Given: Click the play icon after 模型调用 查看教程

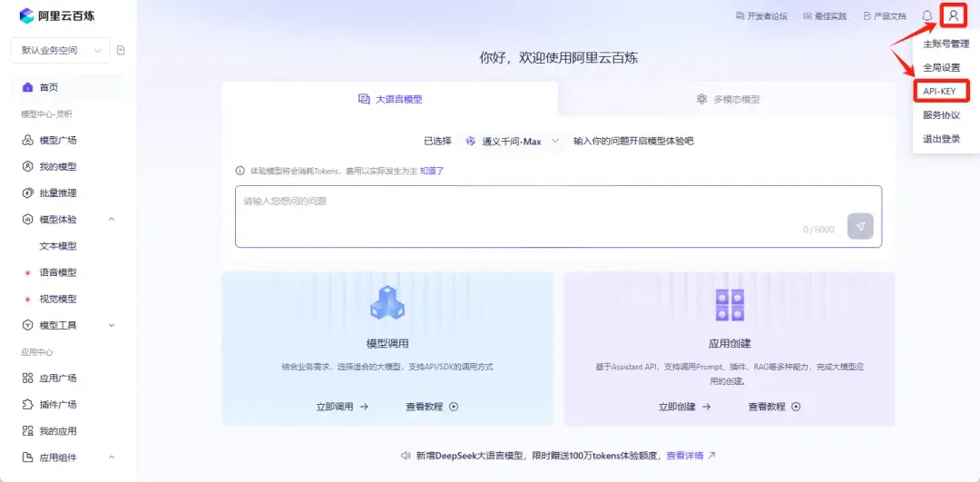Looking at the screenshot, I should point(454,407).
